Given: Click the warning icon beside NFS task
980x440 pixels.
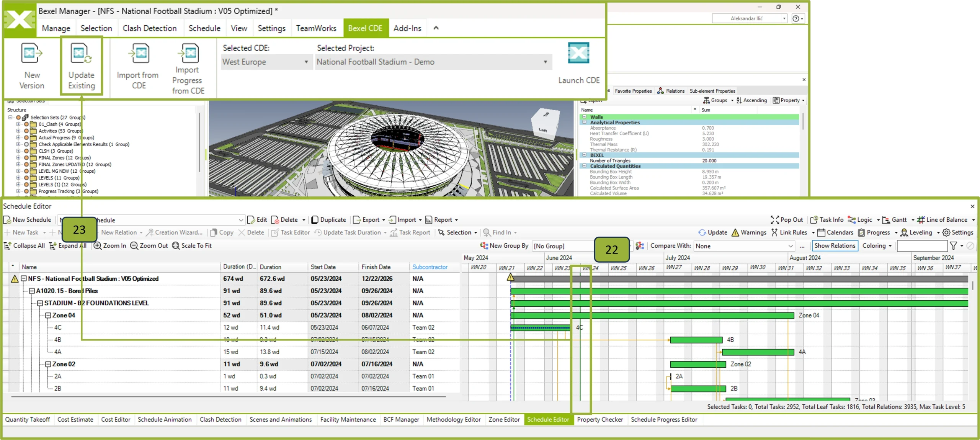Looking at the screenshot, I should (15, 279).
